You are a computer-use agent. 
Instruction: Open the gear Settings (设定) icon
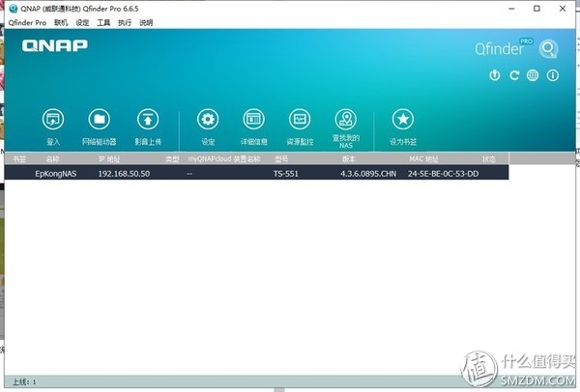point(208,120)
